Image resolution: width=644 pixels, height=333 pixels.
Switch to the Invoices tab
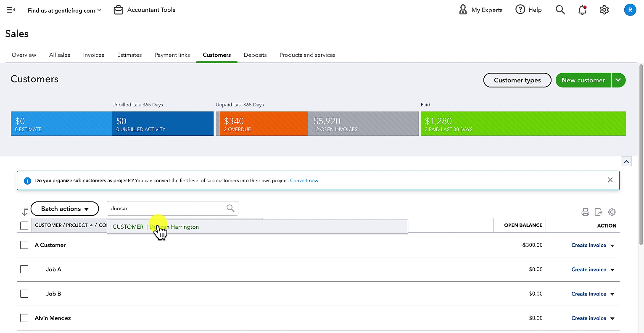94,55
